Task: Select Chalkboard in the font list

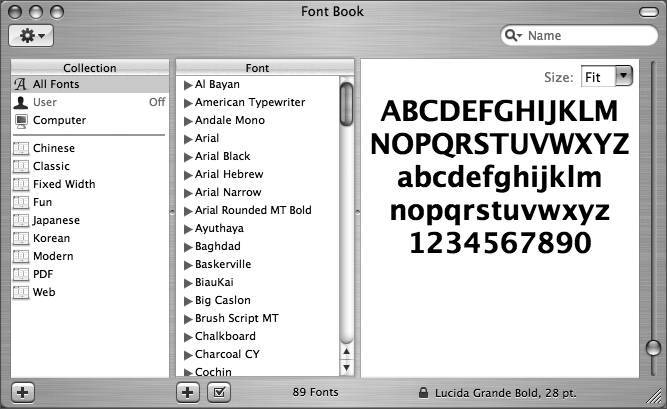Action: (225, 336)
